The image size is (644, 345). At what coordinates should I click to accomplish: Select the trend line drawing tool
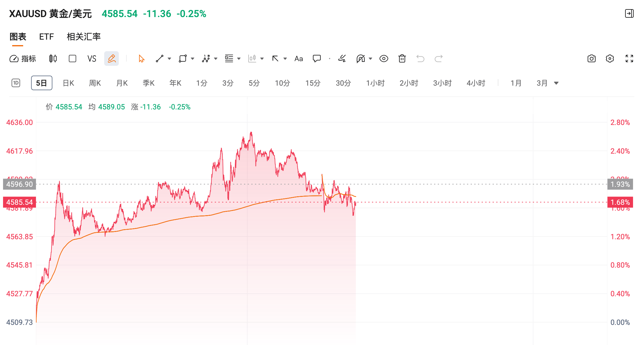pos(159,59)
